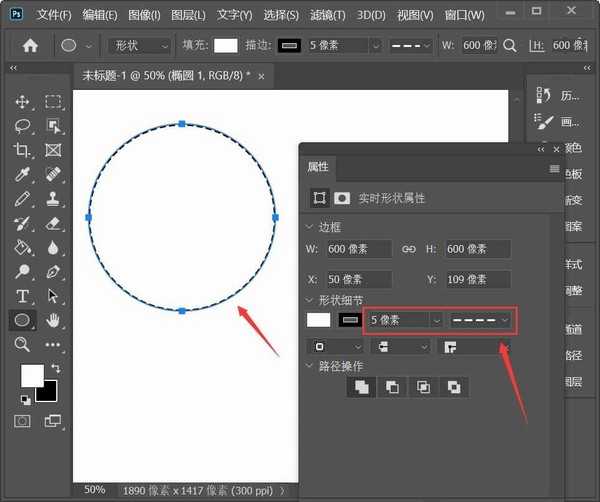Open the 形状 tool mode dropdown
This screenshot has height=502, width=600.
click(137, 45)
